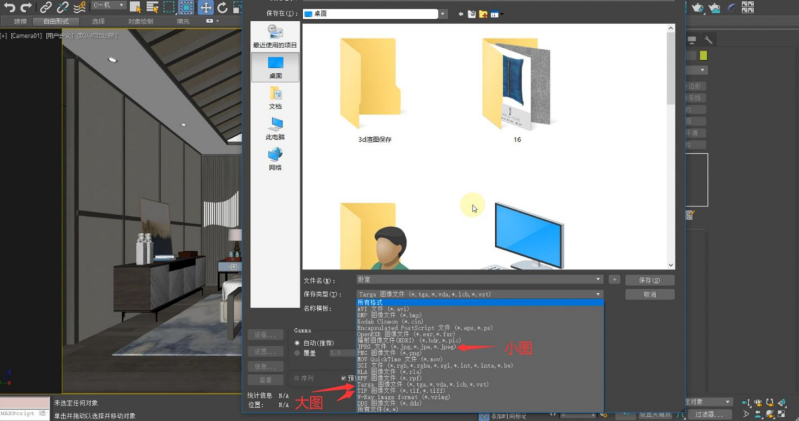Collapse the Save as type dropdown arrow
Screen dimensions: 799x421
[598, 294]
